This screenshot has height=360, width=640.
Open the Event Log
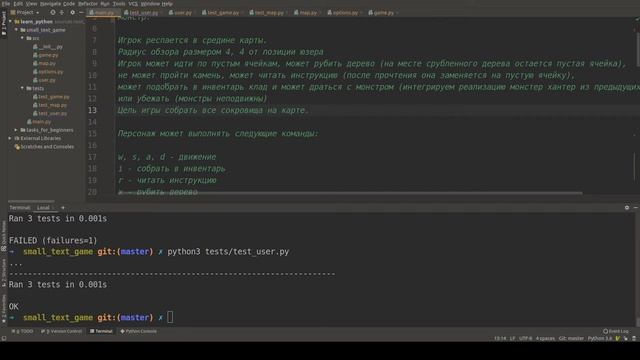click(616, 331)
